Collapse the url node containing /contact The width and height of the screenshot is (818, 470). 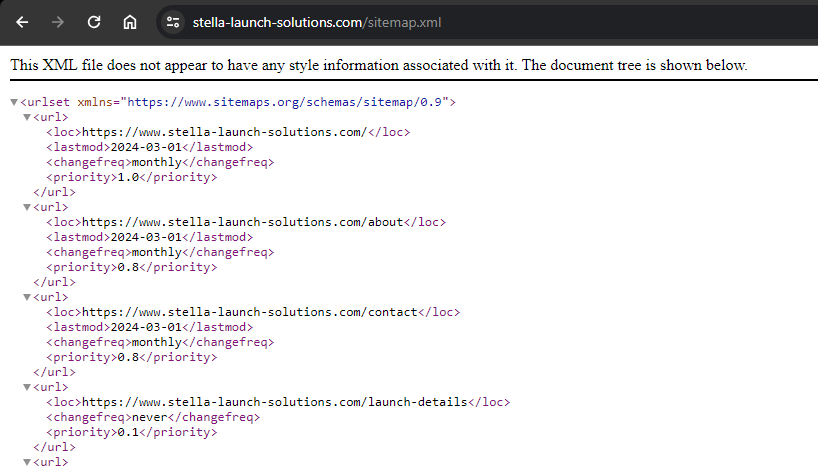pos(27,297)
